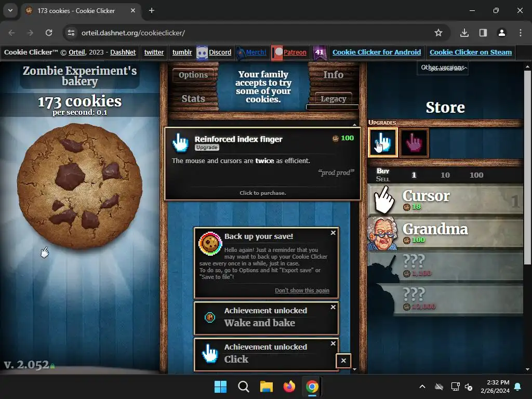Viewport: 532px width, 399px height.
Task: Click the Click achievement cursor icon
Action: pos(210,353)
